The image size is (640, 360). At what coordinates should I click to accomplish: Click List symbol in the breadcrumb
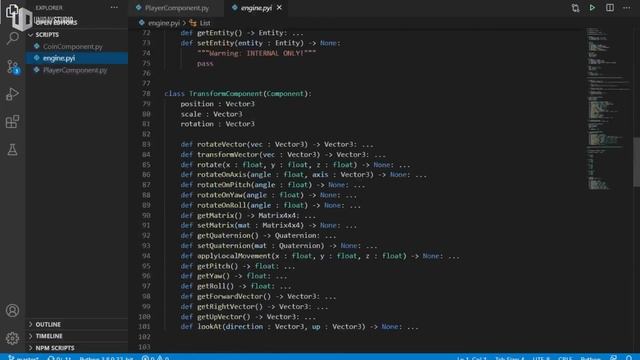(x=205, y=23)
